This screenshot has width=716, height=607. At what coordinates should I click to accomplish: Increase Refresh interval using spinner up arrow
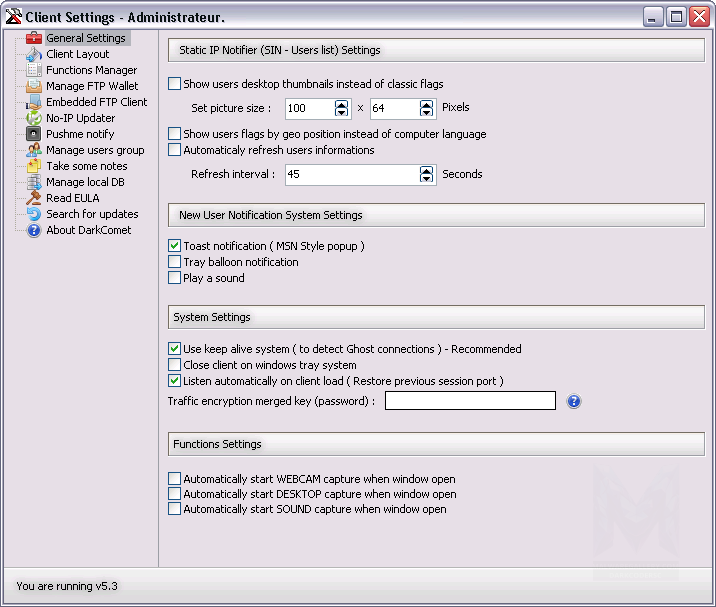coord(427,169)
